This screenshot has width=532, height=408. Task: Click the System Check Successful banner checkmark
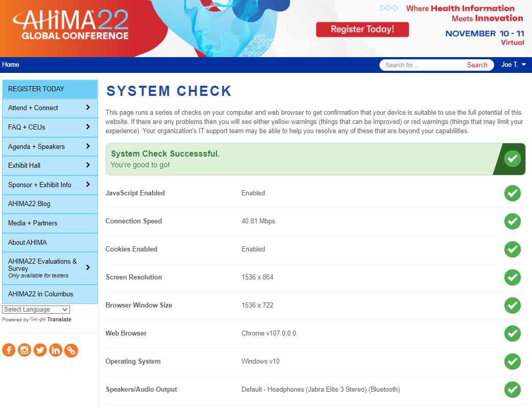click(x=512, y=159)
